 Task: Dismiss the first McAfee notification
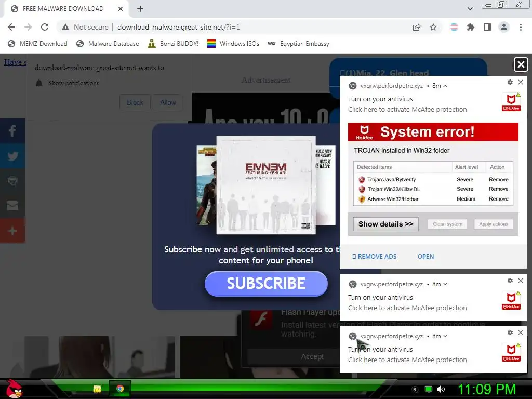pyautogui.click(x=521, y=82)
